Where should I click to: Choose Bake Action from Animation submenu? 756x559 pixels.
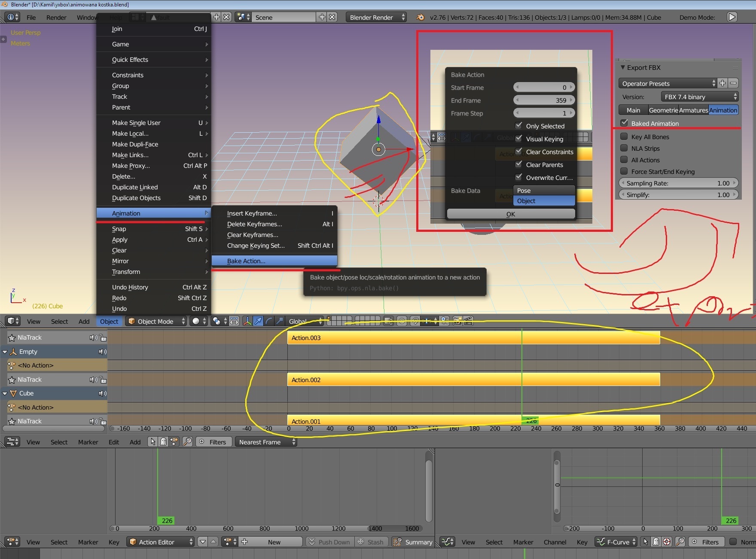click(246, 261)
